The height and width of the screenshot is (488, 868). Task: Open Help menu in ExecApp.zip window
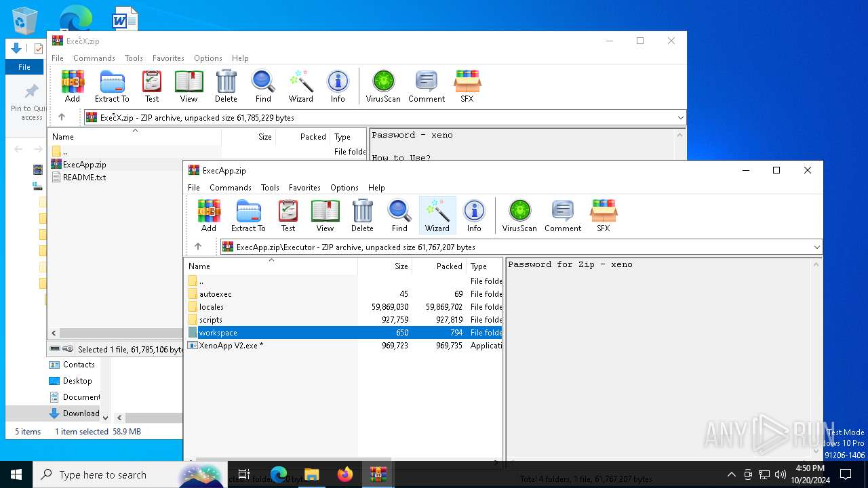point(376,188)
